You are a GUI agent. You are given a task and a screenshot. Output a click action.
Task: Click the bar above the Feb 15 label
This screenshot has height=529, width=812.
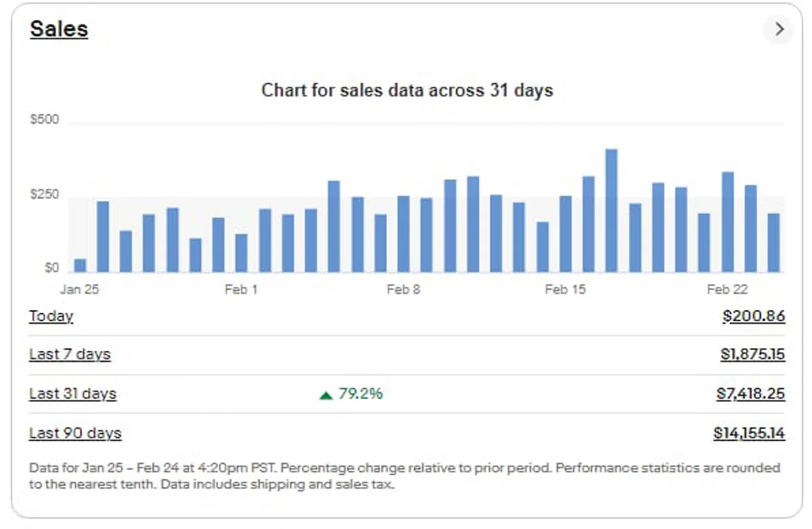coord(565,234)
